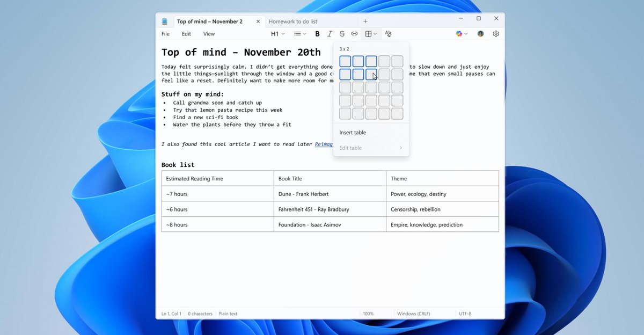644x335 pixels.
Task: Expand the Edit table submenu
Action: [371, 148]
